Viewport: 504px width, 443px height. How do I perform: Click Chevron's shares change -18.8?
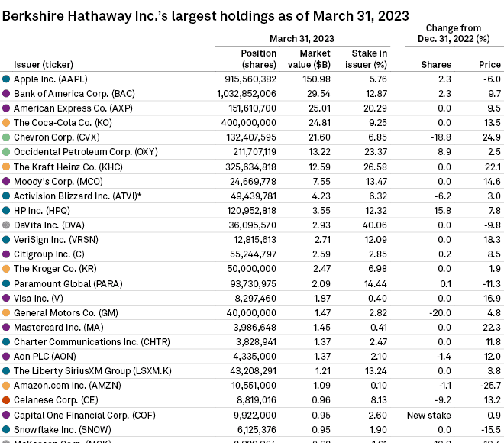click(x=441, y=137)
